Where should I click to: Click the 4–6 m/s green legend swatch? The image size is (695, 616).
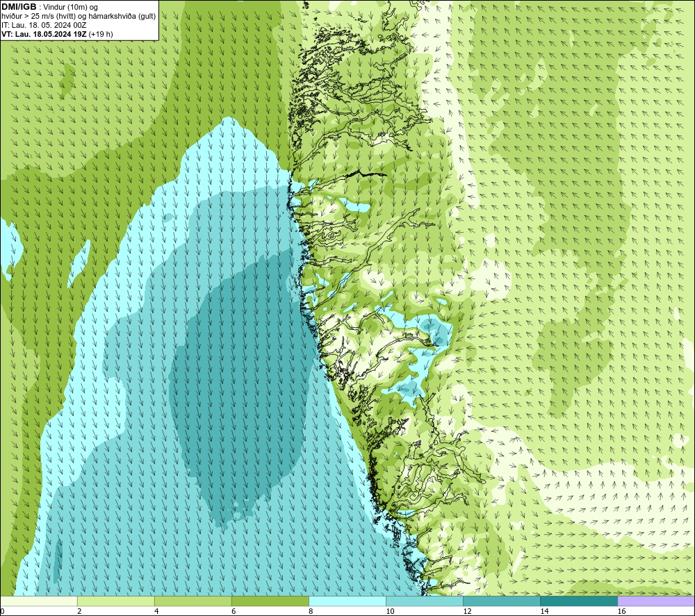(x=193, y=601)
